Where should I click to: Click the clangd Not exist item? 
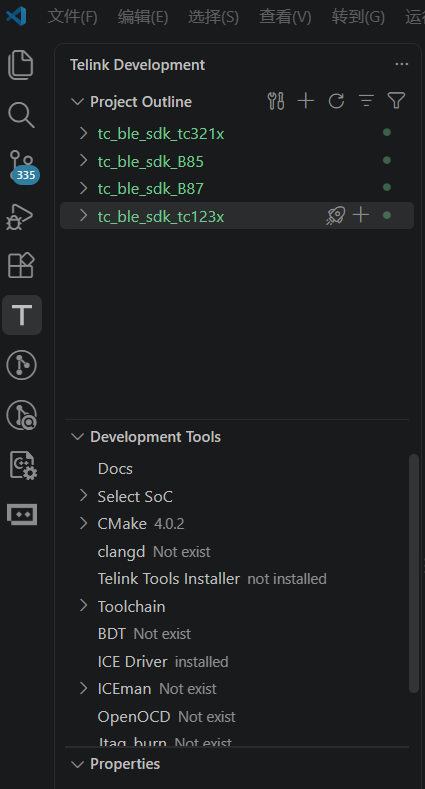[154, 551]
